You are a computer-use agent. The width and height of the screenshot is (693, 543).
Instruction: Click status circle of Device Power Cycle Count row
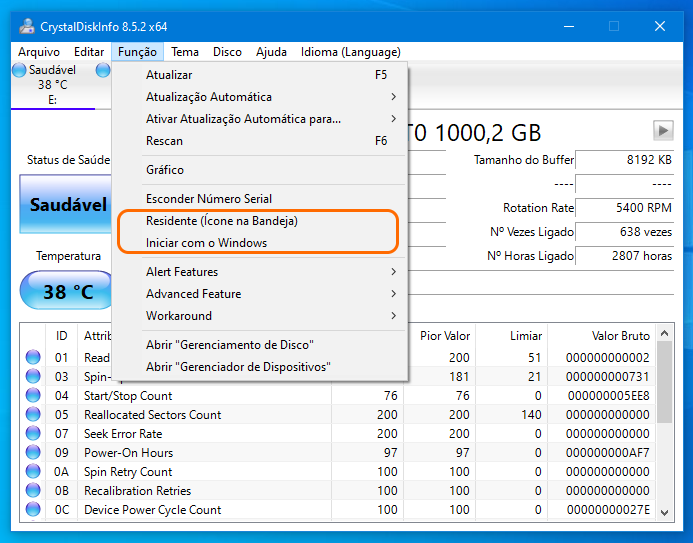pos(33,509)
